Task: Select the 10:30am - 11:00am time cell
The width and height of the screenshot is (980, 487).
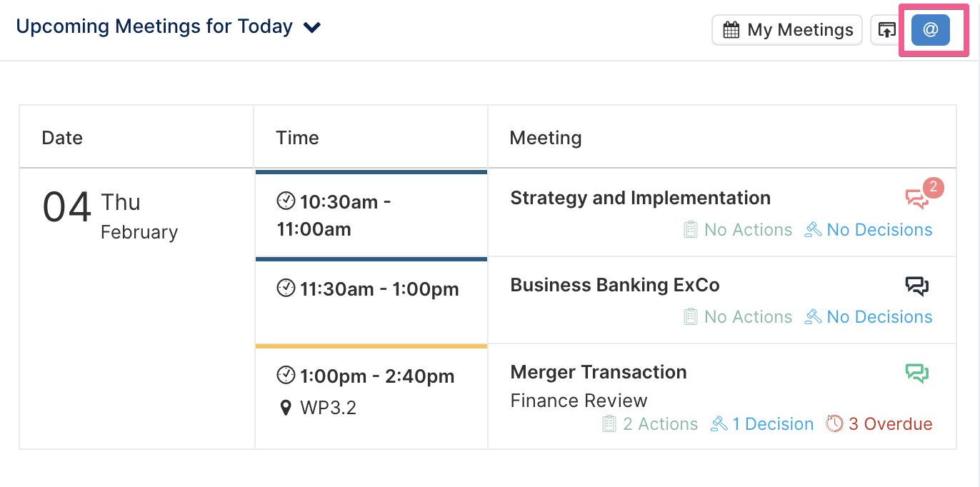Action: pyautogui.click(x=371, y=214)
